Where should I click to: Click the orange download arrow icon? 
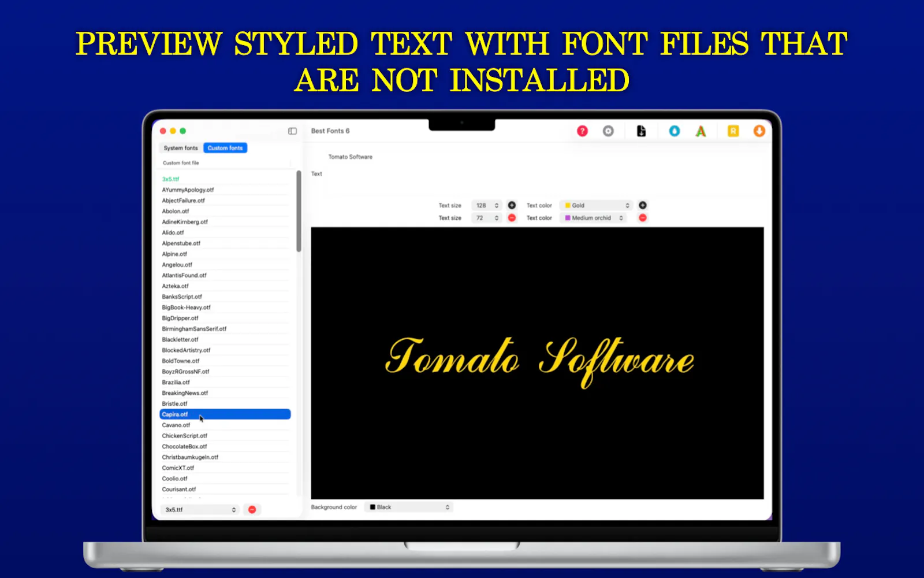759,131
